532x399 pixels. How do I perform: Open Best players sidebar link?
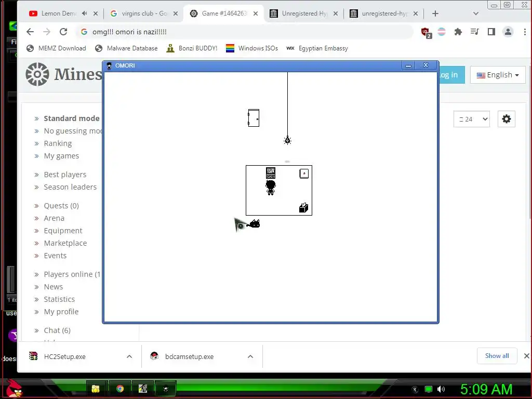(65, 175)
